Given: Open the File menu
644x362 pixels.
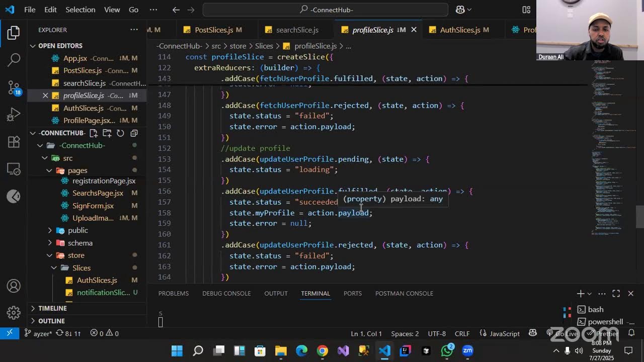Looking at the screenshot, I should pyautogui.click(x=30, y=10).
